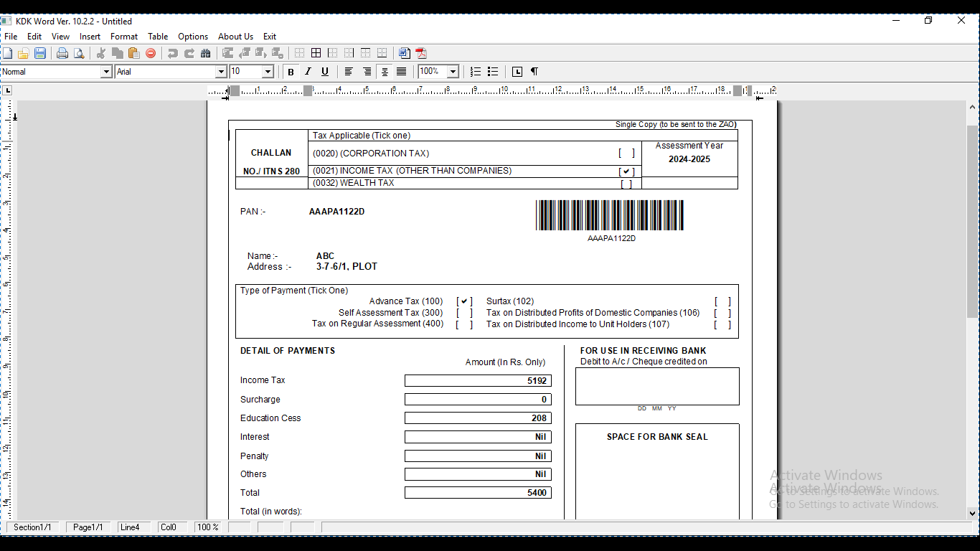Open the Arial font dropdown arrow
The image size is (980, 551).
(x=222, y=72)
